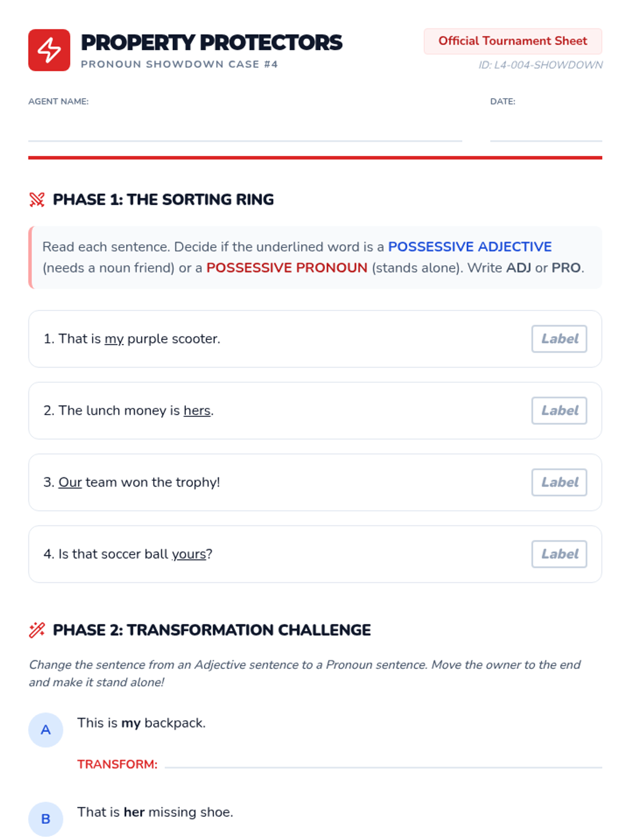
Task: Click the underlined word 'hers'
Action: coord(197,411)
